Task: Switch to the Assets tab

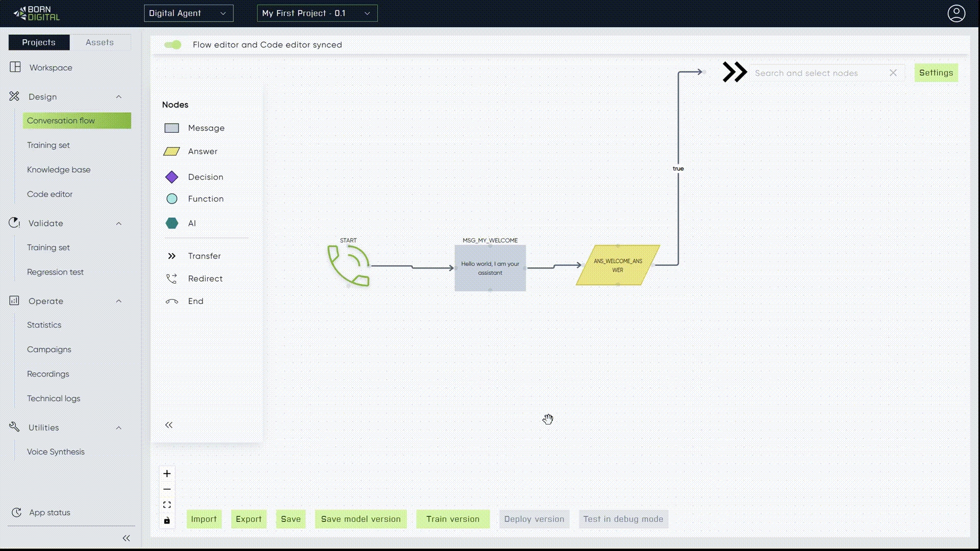Action: [x=100, y=42]
